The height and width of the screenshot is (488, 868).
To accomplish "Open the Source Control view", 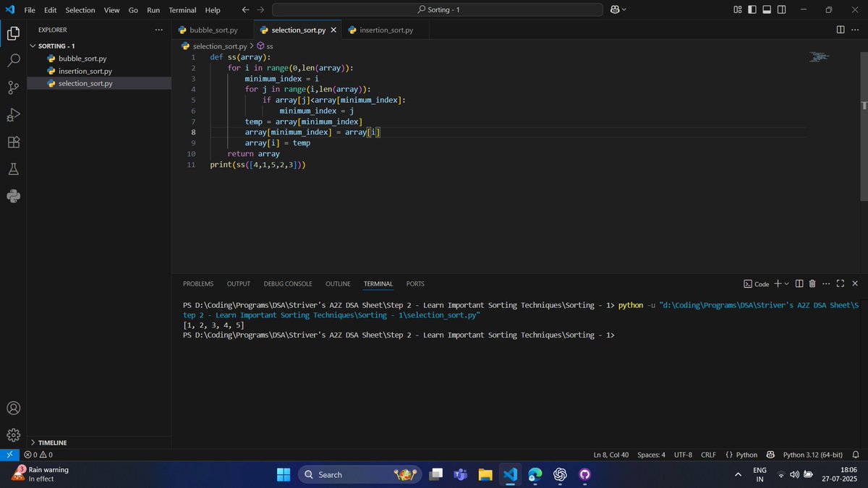I will point(13,87).
